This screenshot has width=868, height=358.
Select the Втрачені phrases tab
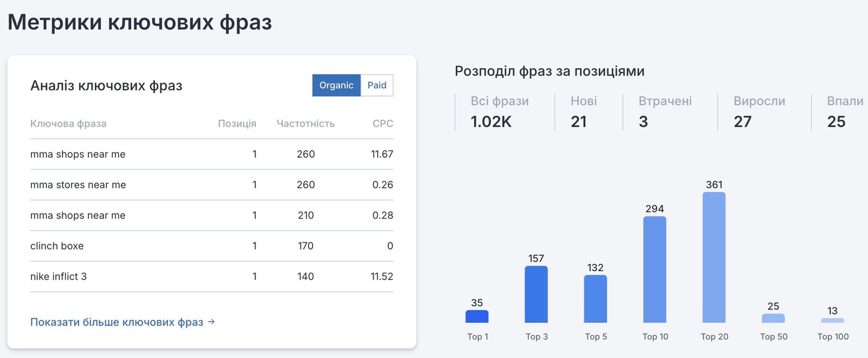(665, 112)
